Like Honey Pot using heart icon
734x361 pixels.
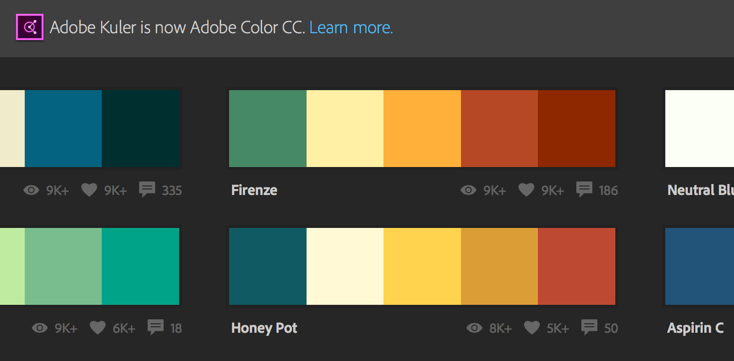(532, 327)
